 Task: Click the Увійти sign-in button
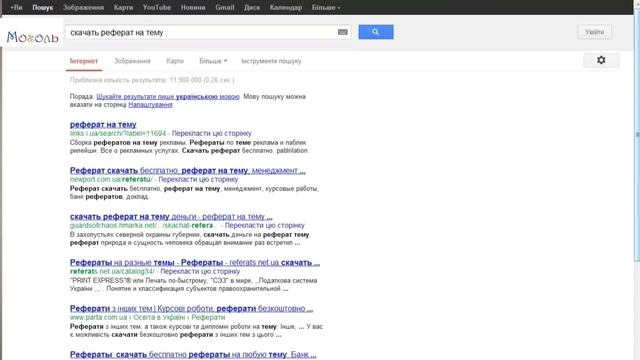click(x=594, y=32)
